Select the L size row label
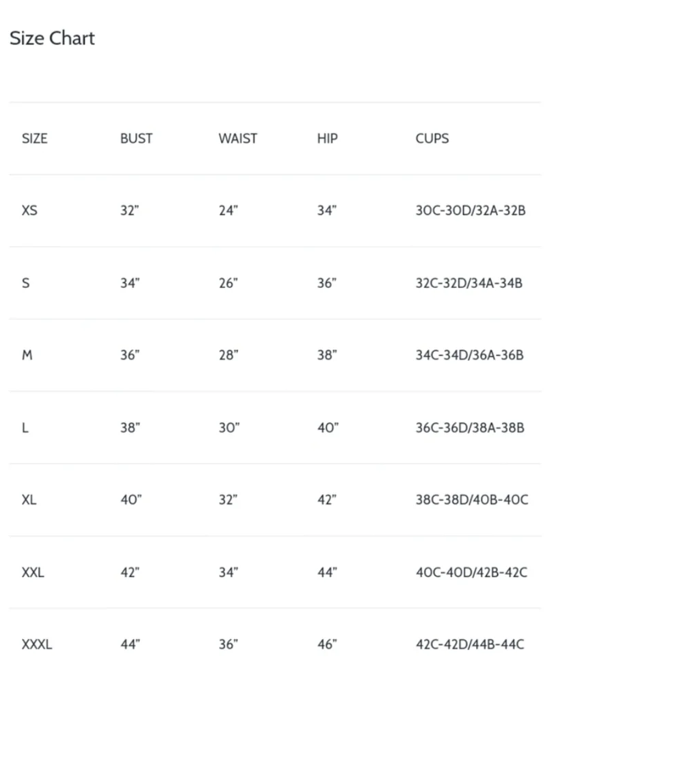 pyautogui.click(x=25, y=427)
